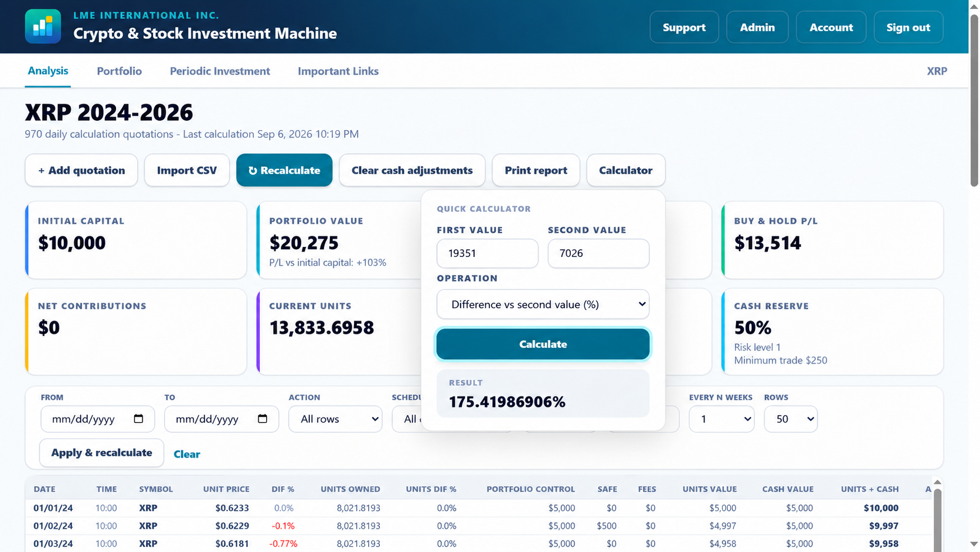Open the Support page
Viewport: 980px width, 552px height.
click(684, 27)
